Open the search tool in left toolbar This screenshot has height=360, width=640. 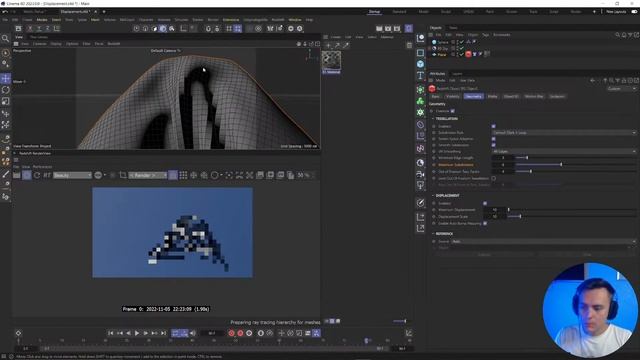(x=5, y=38)
